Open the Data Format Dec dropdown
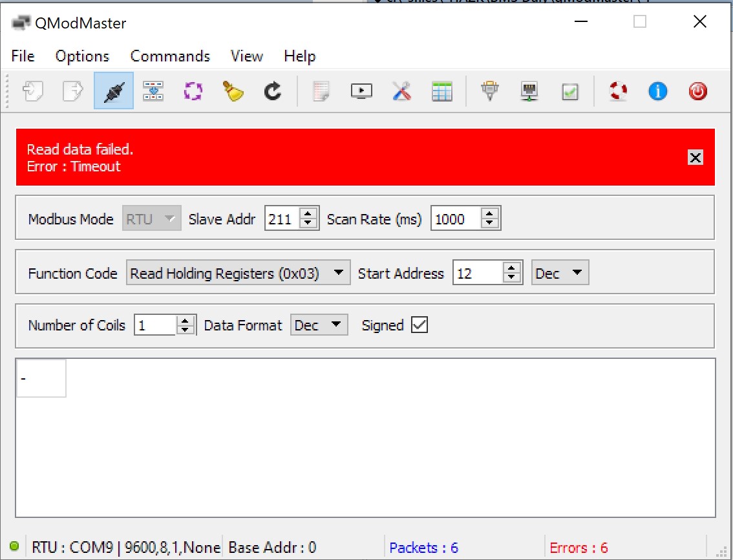This screenshot has width=733, height=560. coord(319,325)
